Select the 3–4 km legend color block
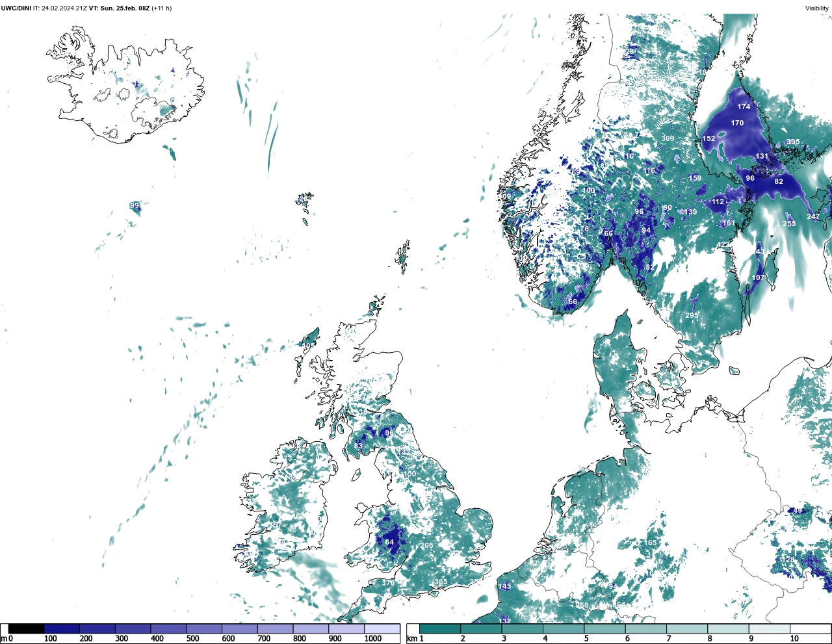 click(x=522, y=629)
